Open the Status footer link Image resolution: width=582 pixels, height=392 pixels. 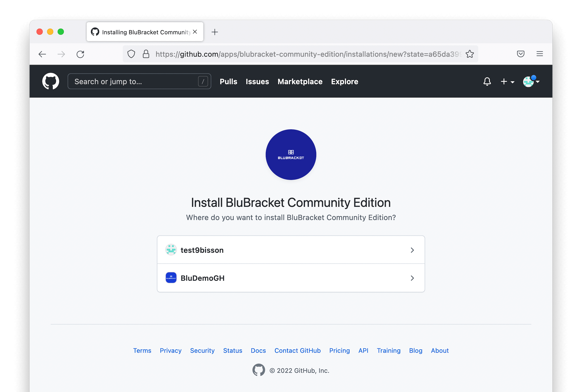(233, 351)
